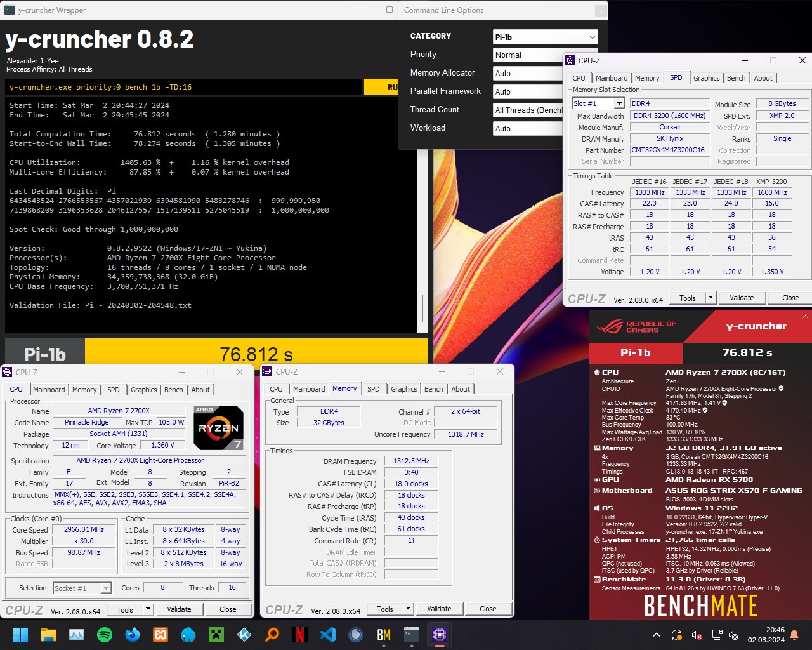Open Kodi from the taskbar
The image size is (812, 650).
point(244,634)
